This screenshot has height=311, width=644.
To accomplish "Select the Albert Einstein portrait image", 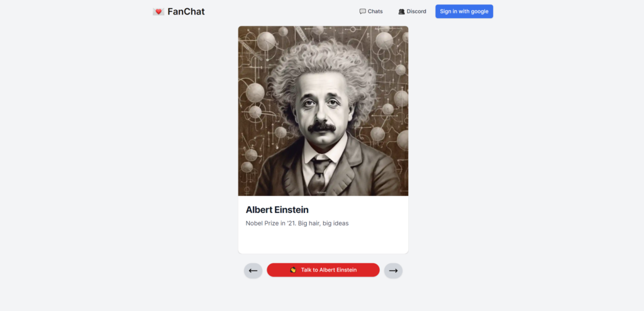I will [x=323, y=111].
